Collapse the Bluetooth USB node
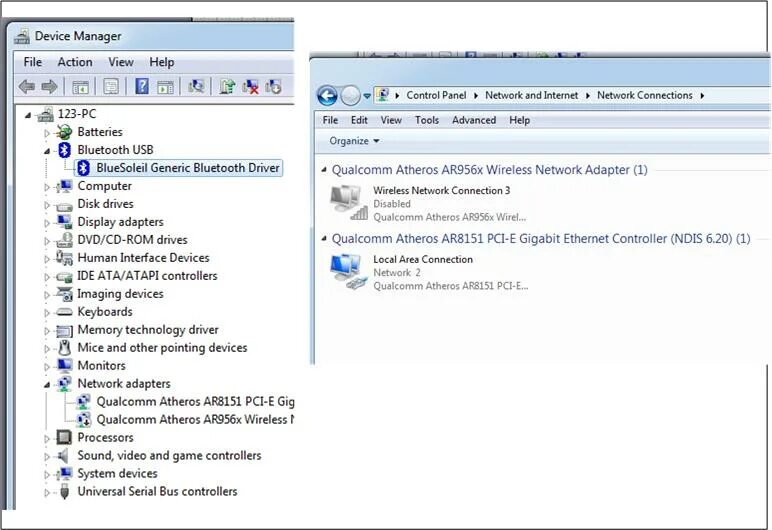This screenshot has height=530, width=772. (x=47, y=151)
